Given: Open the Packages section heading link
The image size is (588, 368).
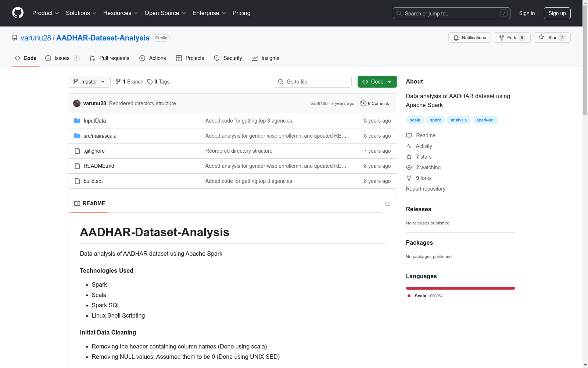Looking at the screenshot, I should 419,243.
